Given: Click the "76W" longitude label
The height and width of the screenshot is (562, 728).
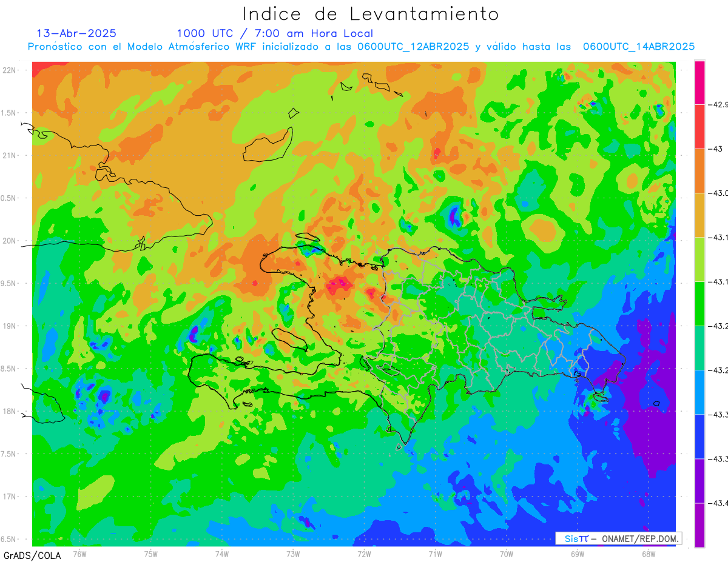Looking at the screenshot, I should tap(79, 554).
